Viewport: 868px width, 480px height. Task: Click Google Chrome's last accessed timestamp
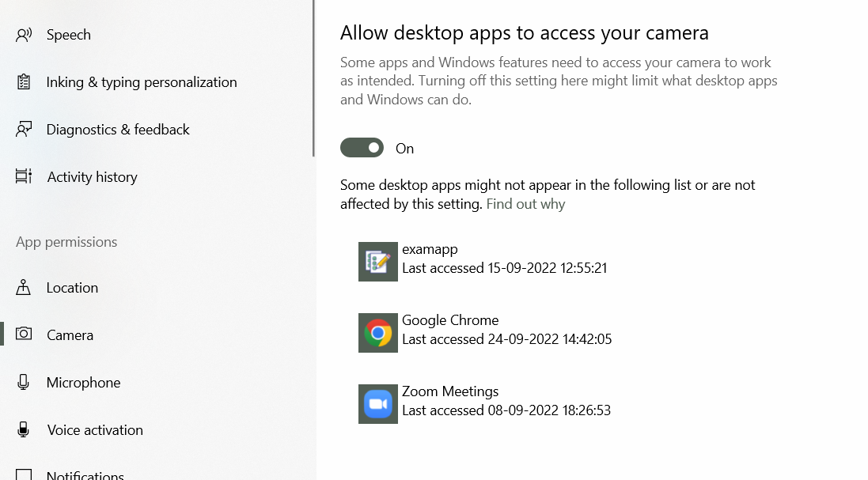(506, 339)
